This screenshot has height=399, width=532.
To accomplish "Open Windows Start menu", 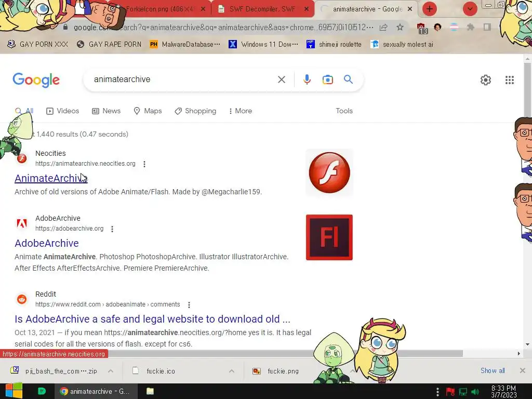I will point(14,391).
